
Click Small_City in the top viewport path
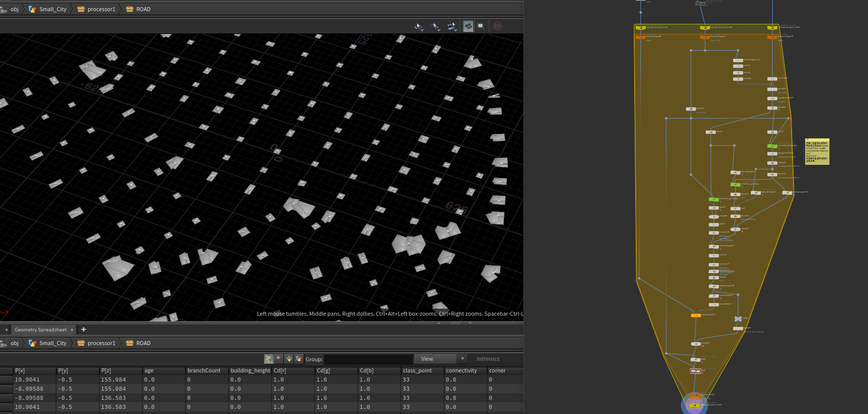point(53,9)
